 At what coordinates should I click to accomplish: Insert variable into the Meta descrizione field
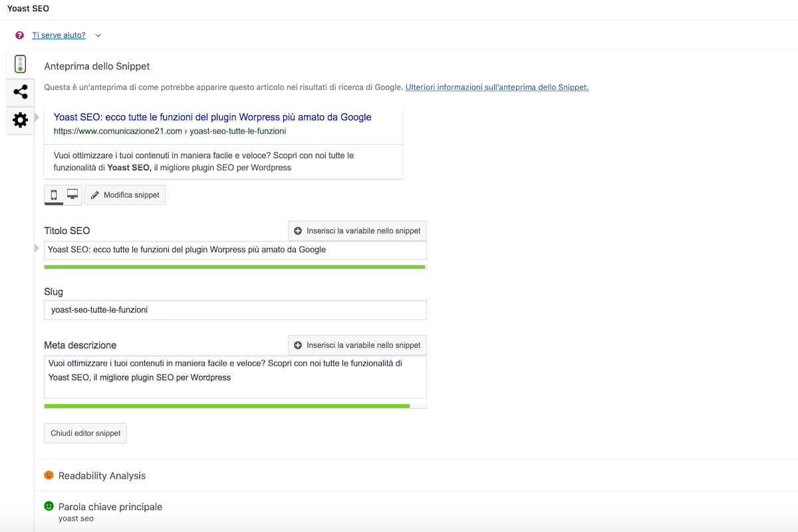pyautogui.click(x=357, y=345)
